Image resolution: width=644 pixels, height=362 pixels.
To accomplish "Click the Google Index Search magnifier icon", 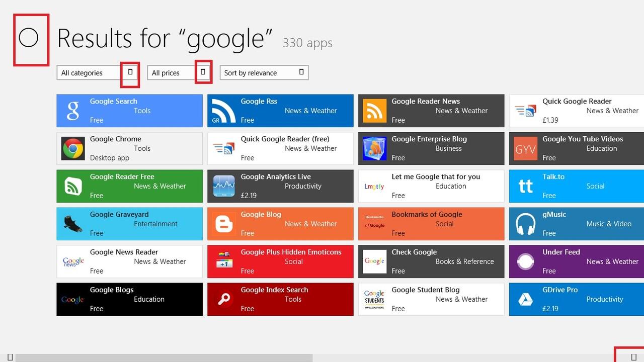I will click(x=224, y=299).
